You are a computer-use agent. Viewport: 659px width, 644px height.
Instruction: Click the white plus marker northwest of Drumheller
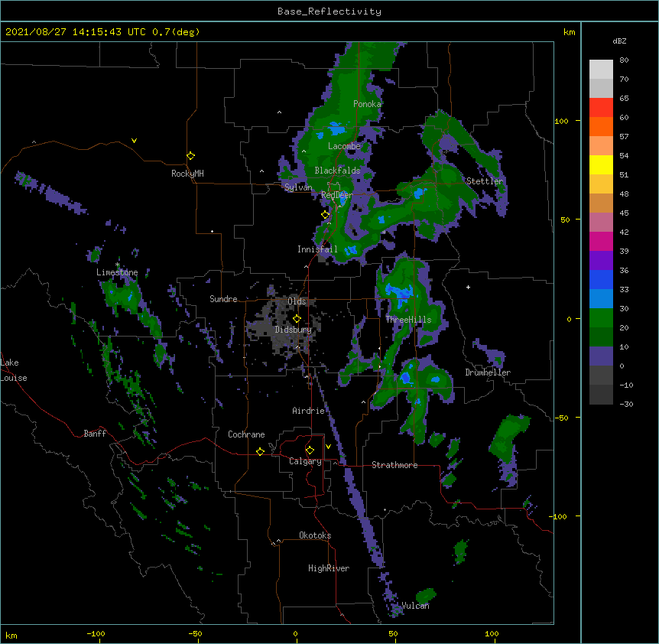point(468,287)
